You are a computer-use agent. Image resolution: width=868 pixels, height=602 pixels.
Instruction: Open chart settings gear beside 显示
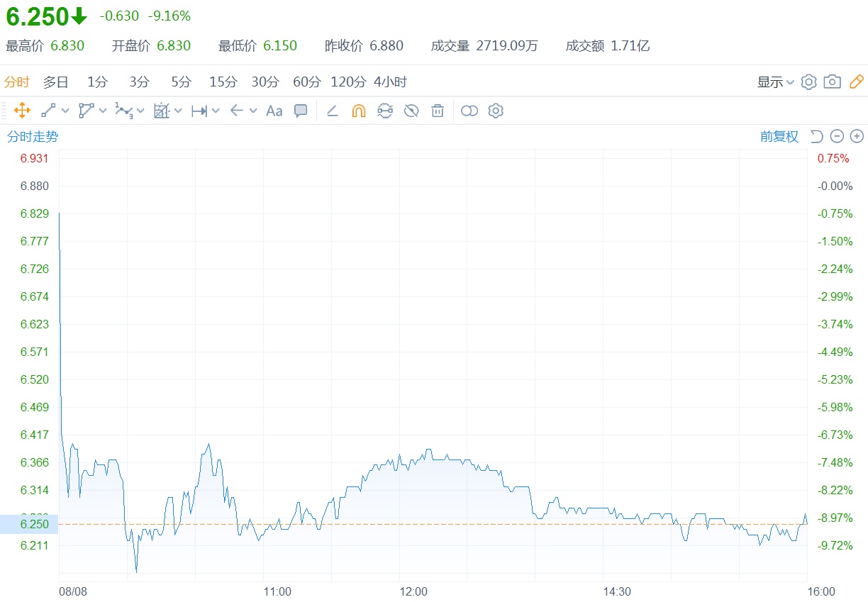pos(808,82)
